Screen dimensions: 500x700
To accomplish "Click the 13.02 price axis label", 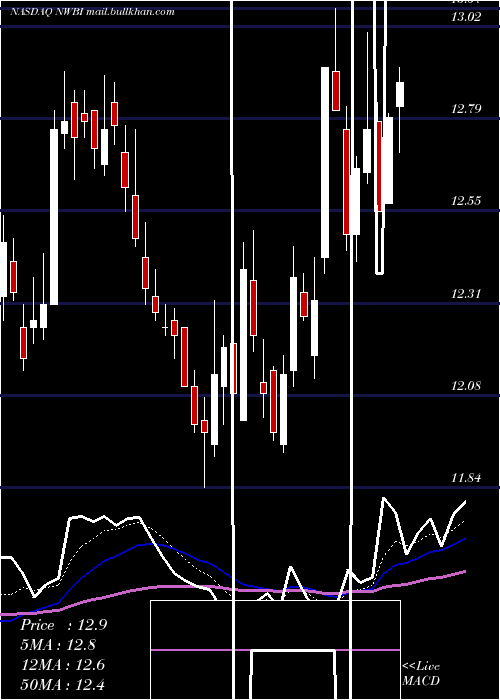I will pyautogui.click(x=466, y=17).
